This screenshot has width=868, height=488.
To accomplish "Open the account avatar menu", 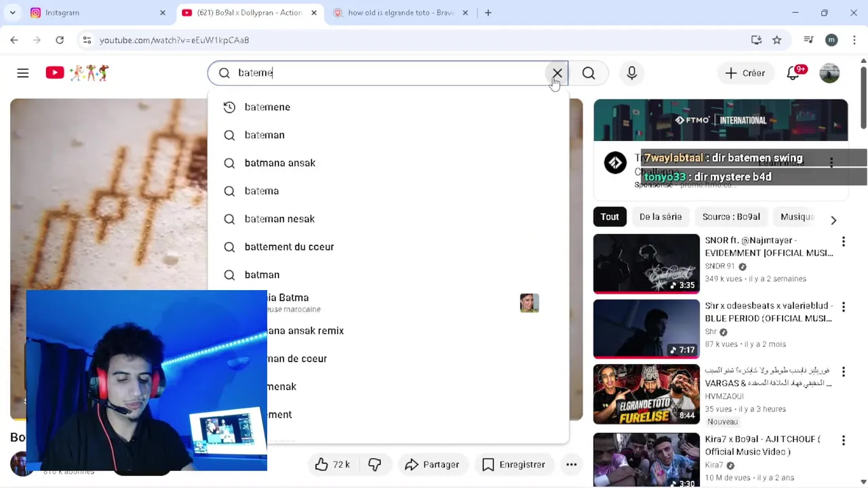I will pos(829,73).
